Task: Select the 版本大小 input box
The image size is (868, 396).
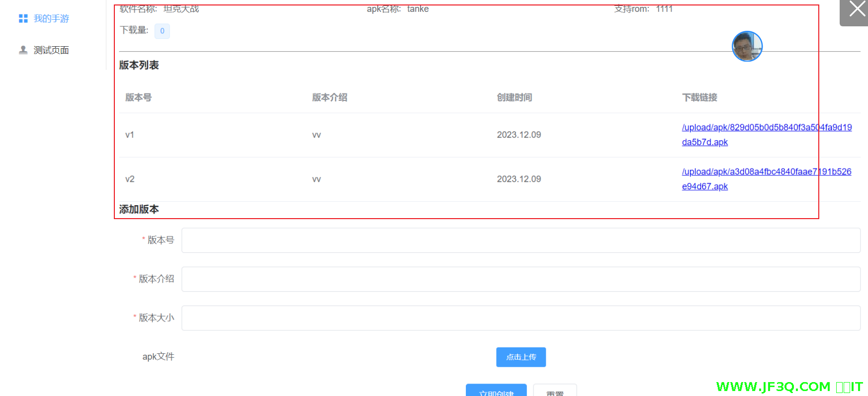Action: point(521,318)
